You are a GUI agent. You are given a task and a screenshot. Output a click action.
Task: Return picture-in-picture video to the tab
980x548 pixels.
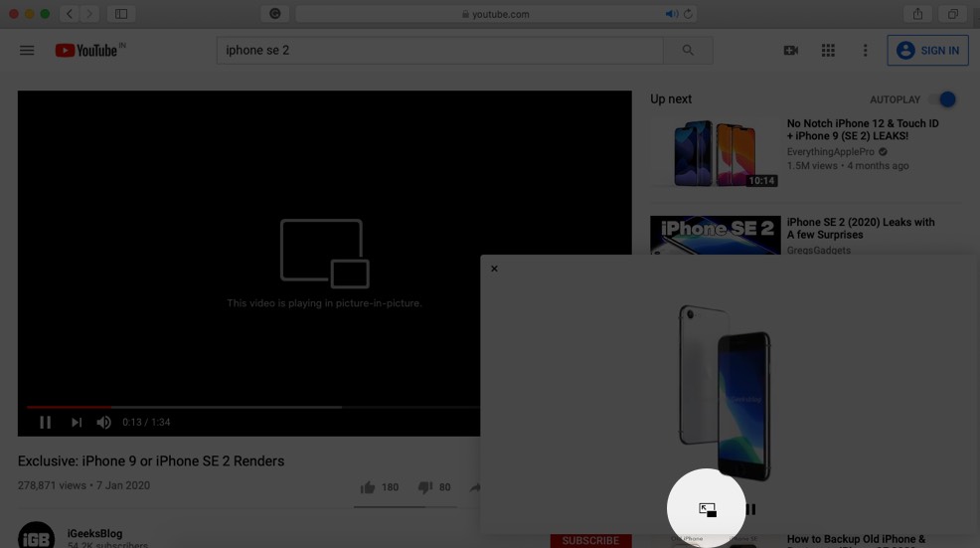pos(707,510)
